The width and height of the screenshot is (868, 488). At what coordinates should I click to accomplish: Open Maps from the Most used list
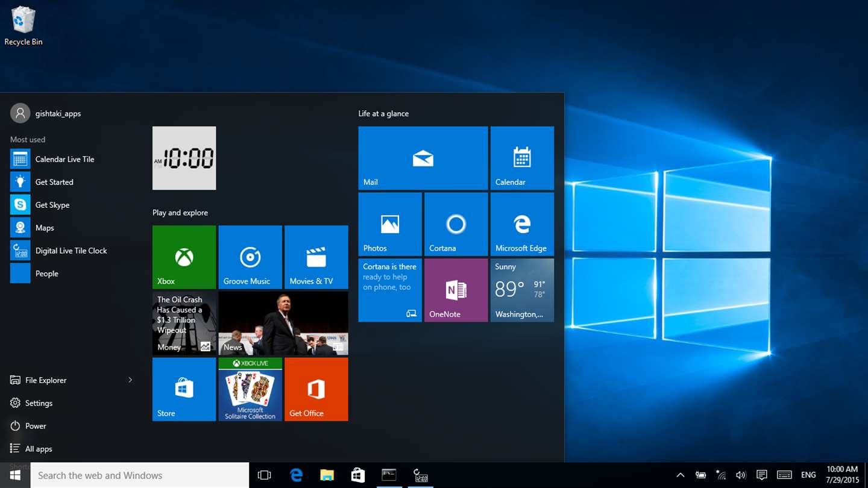71,228
